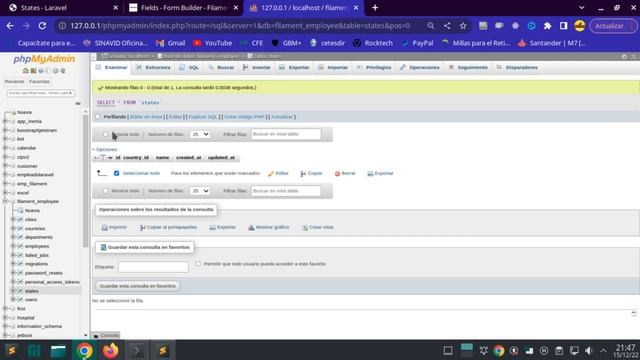Screen dimensions: 640x360
Task: Click the browser reload icon
Action: tap(42, 26)
